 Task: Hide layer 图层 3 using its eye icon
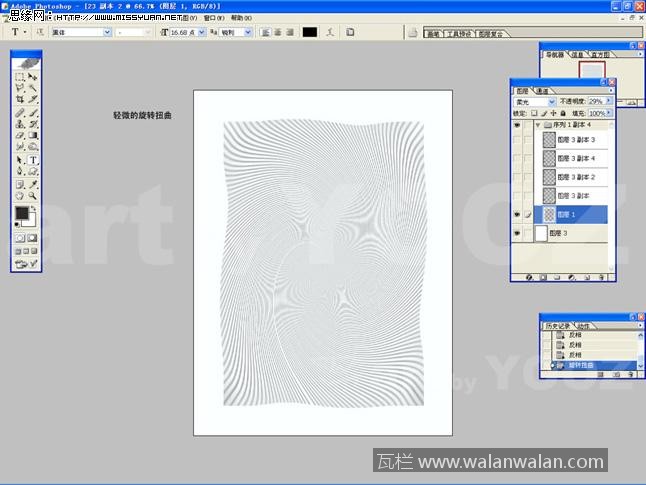517,233
